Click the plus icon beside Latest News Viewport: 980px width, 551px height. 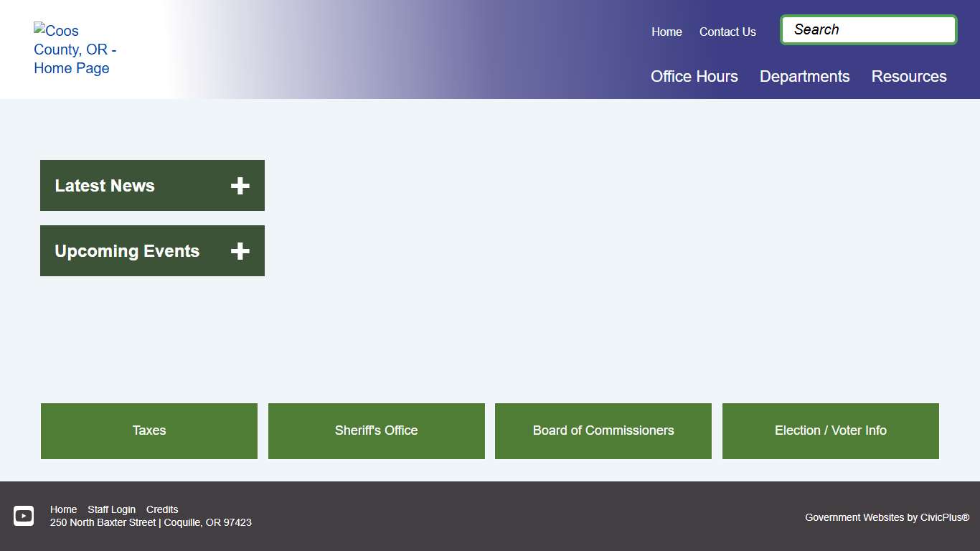[240, 186]
